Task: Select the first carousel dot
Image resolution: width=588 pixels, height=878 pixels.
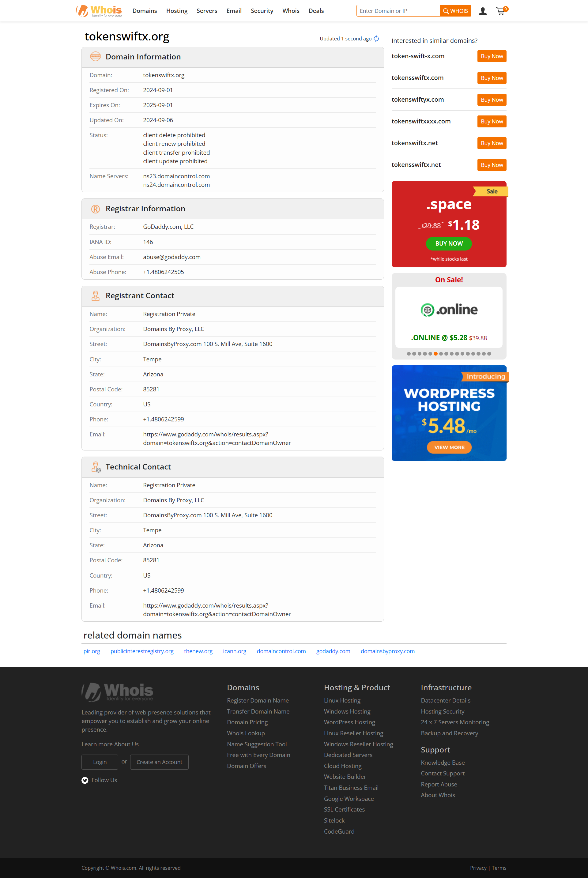Action: point(409,354)
